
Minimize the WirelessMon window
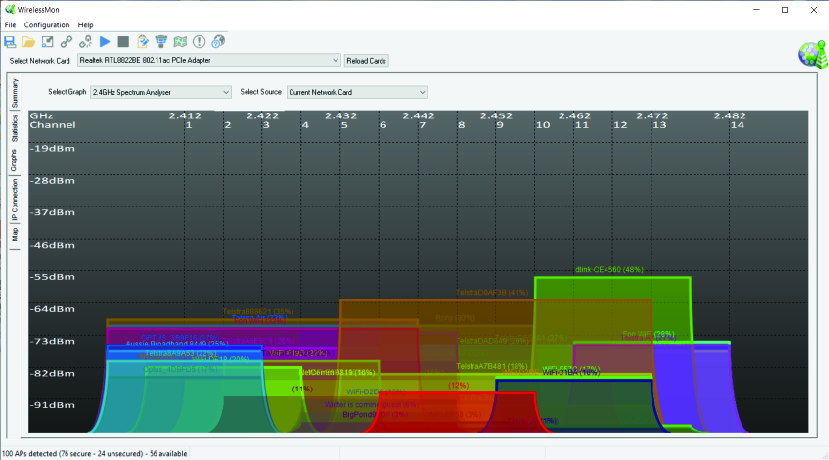point(757,10)
